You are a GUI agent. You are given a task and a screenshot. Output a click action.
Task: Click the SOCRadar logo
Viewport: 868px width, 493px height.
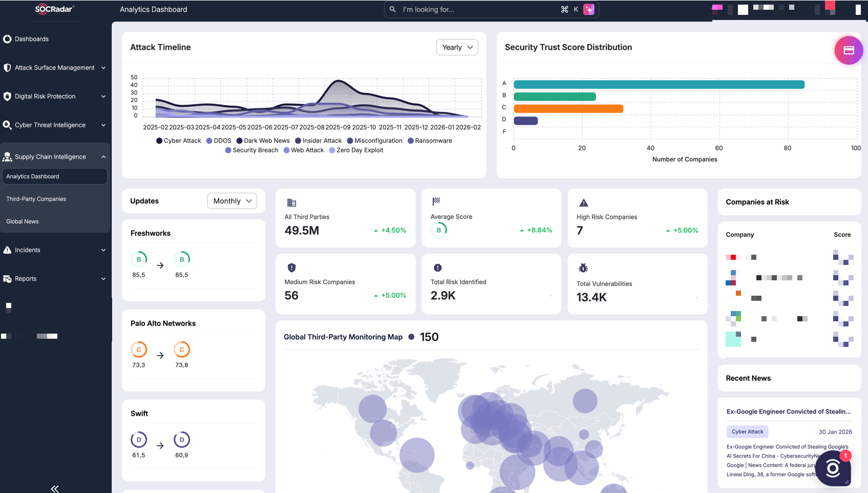click(x=54, y=9)
